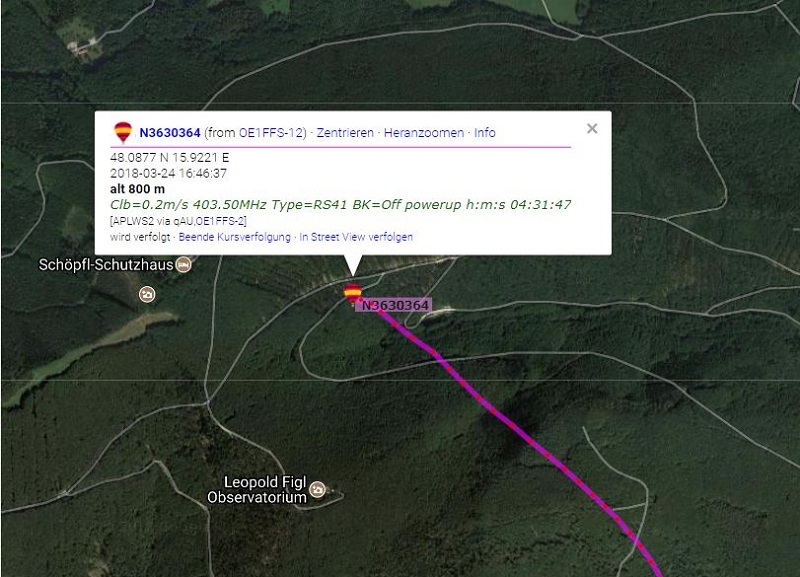This screenshot has width=800, height=577.
Task: Click the Leopold Figl Observatorium camera icon
Action: [x=317, y=489]
